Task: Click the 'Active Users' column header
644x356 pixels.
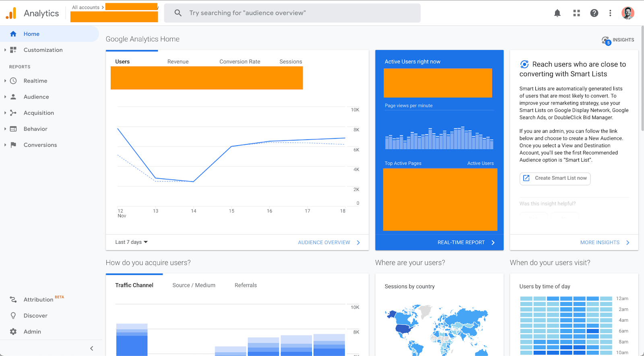Action: 481,163
